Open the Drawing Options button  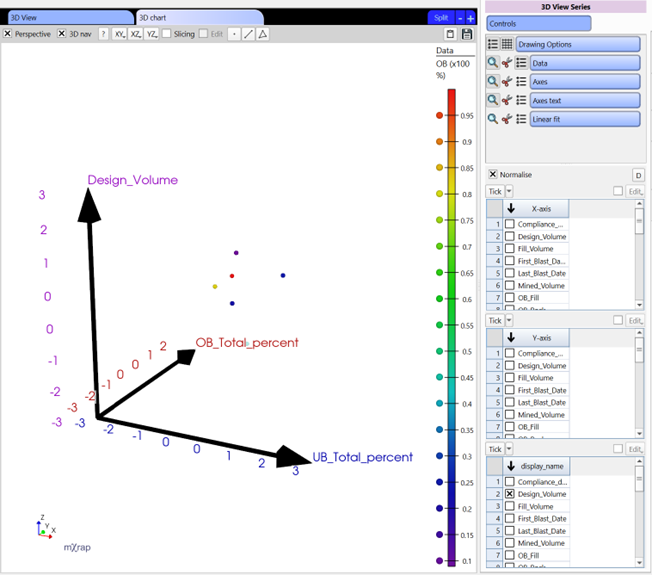pyautogui.click(x=577, y=45)
